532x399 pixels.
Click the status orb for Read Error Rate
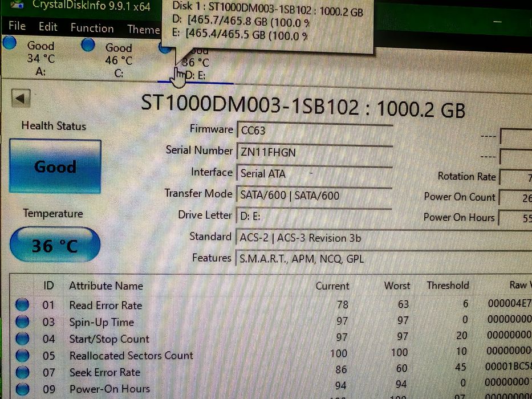click(22, 304)
